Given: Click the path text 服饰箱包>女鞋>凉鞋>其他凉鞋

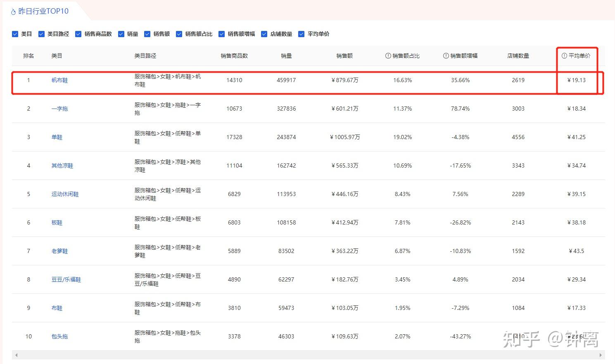Looking at the screenshot, I should (167, 166).
